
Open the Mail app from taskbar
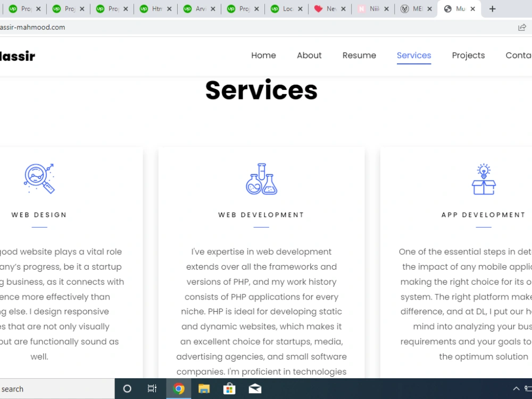pos(255,389)
